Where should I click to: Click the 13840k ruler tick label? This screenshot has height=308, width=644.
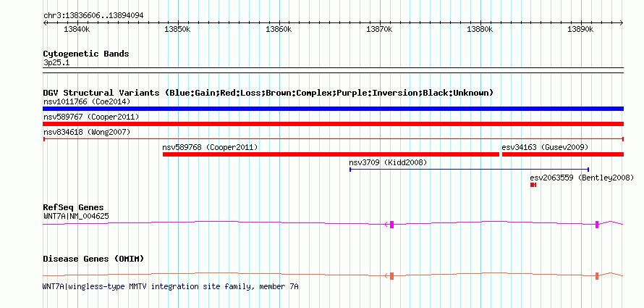[x=77, y=29]
